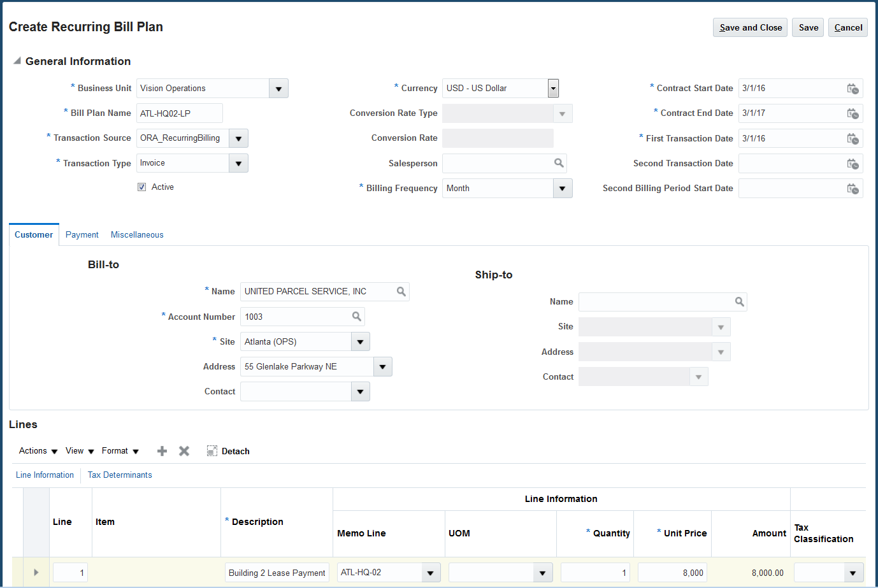Click the Save and Close button
The height and width of the screenshot is (588, 878).
point(750,27)
